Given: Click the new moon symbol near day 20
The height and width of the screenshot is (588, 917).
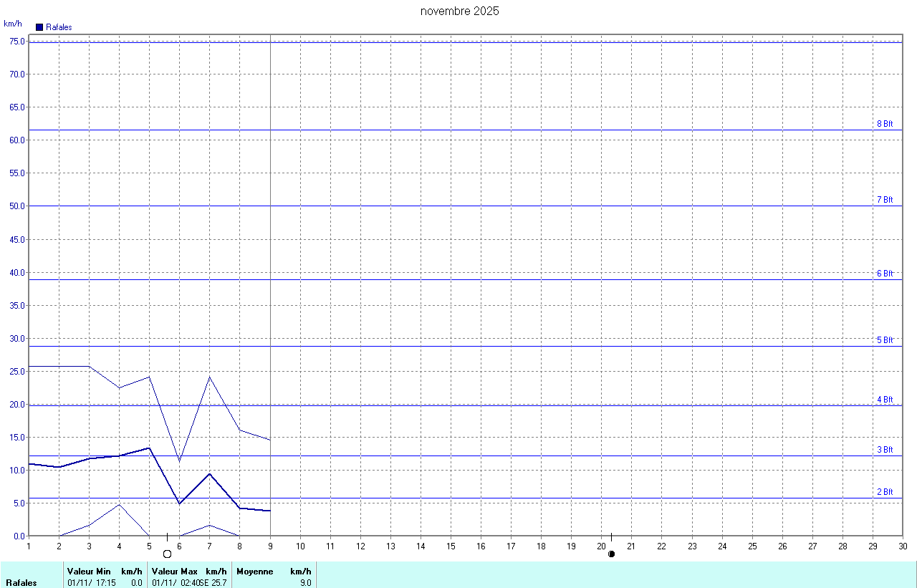Looking at the screenshot, I should point(611,554).
